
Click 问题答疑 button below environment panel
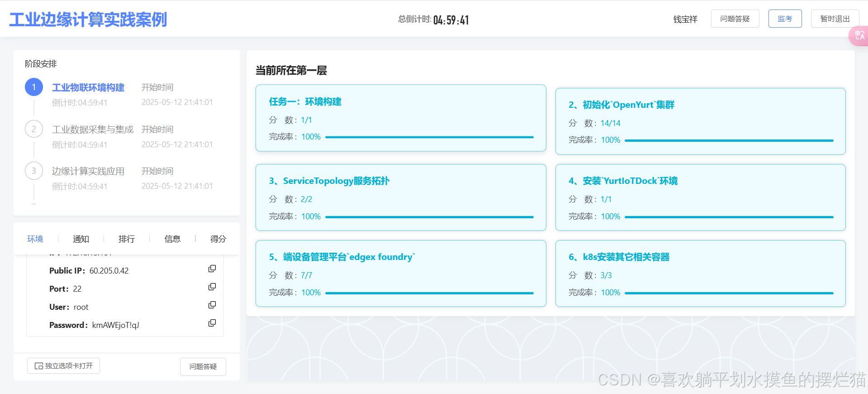click(203, 366)
